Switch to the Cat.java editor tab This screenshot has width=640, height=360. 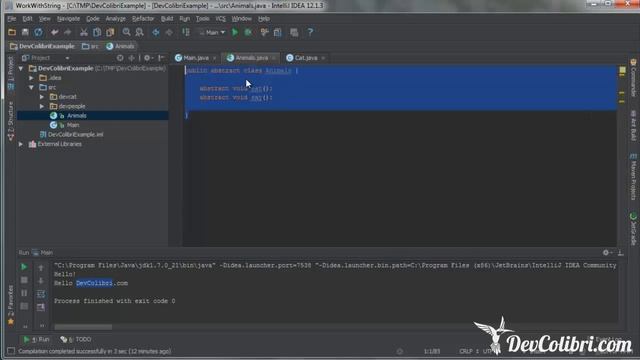(305, 58)
